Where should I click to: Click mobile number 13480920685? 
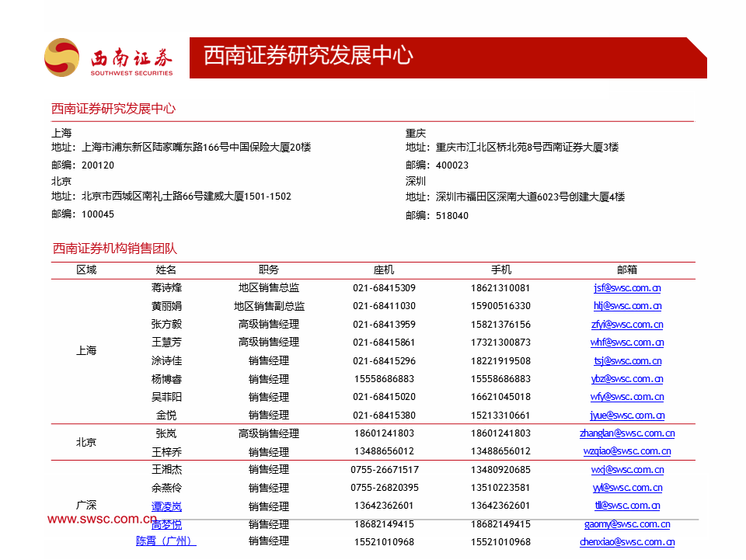click(500, 470)
